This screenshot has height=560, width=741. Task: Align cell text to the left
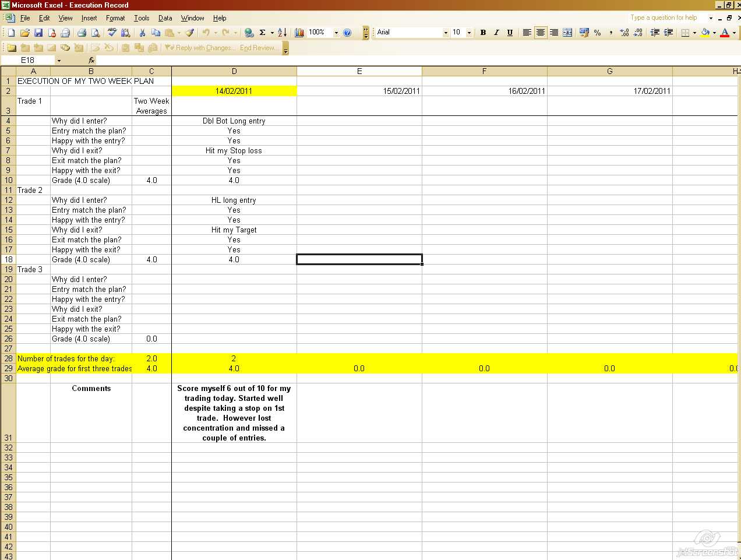point(527,33)
